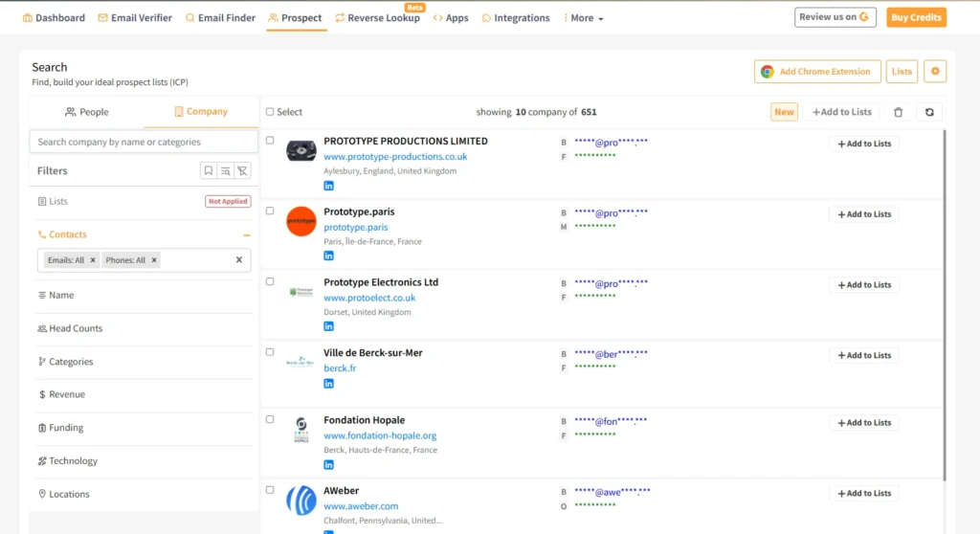Open the www.prototype-productions.co.uk link
980x534 pixels.
tap(395, 157)
